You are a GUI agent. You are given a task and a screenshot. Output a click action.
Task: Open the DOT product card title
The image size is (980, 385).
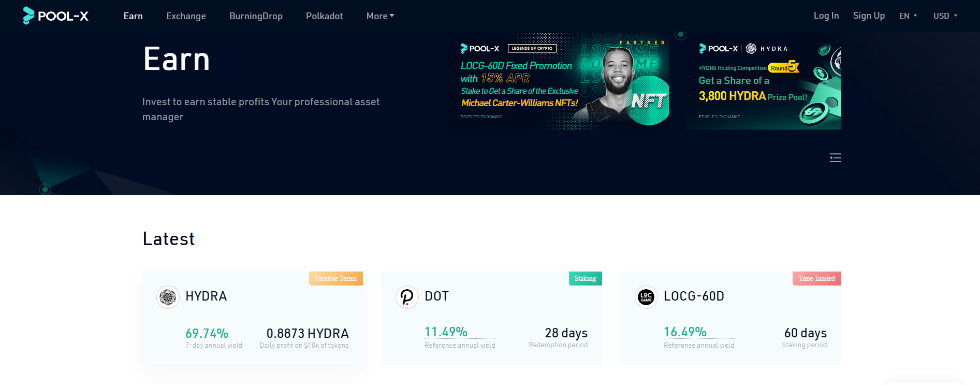436,296
